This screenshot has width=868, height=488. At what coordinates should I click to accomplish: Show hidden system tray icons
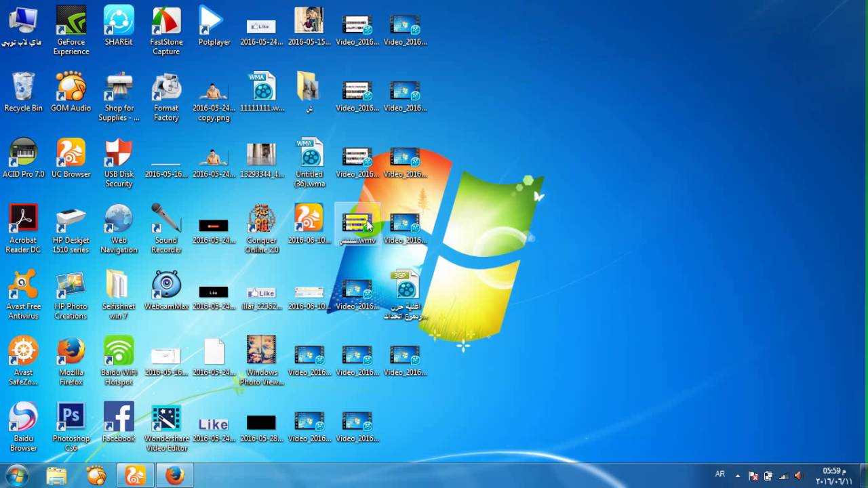[x=738, y=476]
